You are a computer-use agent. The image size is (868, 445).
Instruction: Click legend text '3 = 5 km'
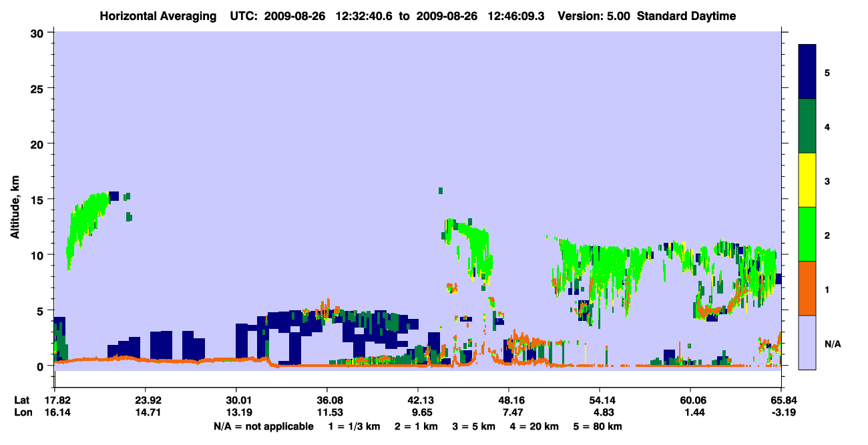pos(475,426)
